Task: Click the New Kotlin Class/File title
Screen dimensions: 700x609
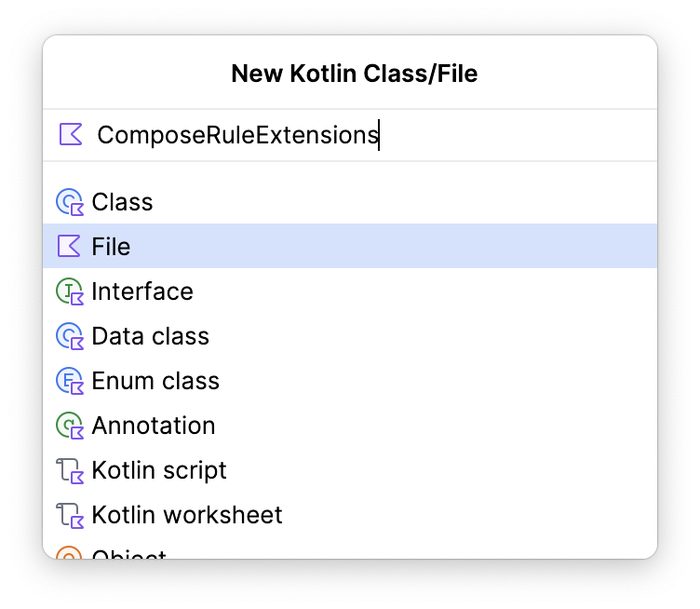Action: [x=354, y=74]
